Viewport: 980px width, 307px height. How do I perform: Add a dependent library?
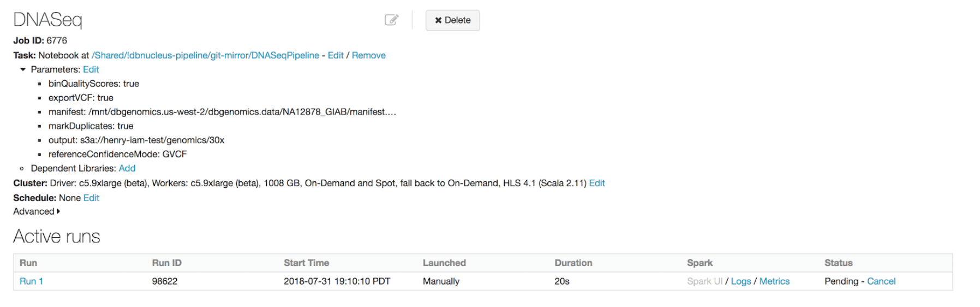[x=127, y=168]
